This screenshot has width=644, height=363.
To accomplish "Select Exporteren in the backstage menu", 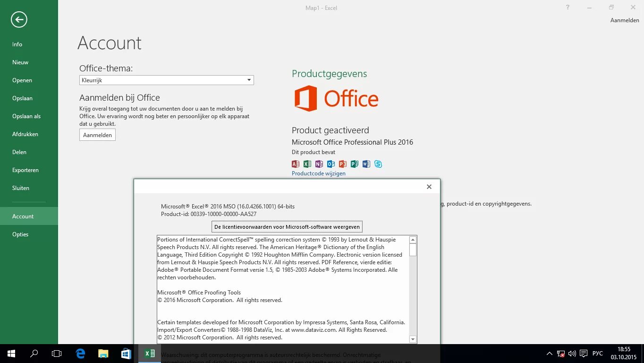I will (29, 170).
